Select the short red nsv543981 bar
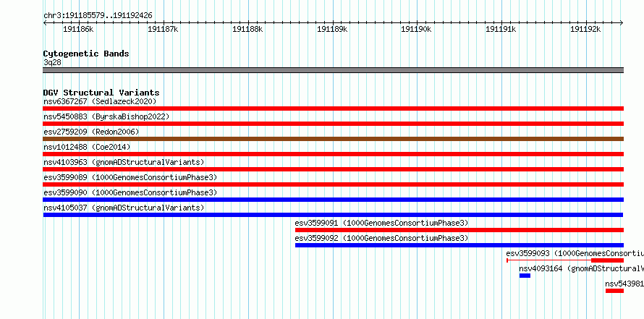Viewport: 644px width, 319px height. (614, 291)
